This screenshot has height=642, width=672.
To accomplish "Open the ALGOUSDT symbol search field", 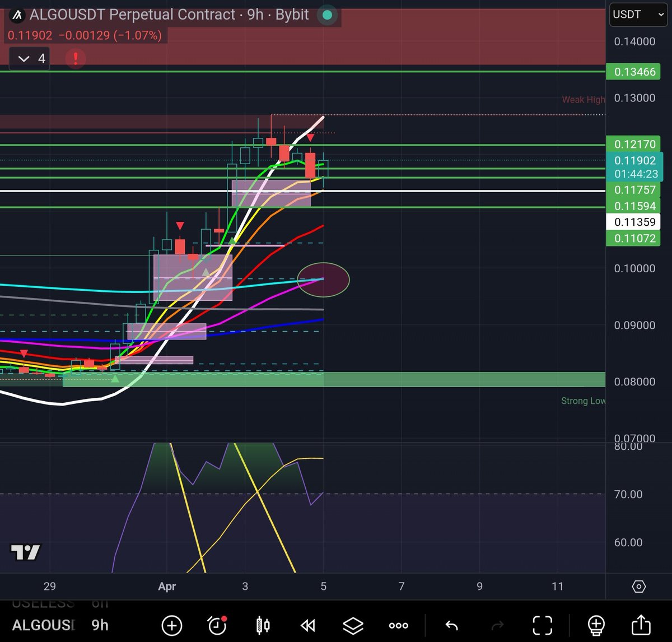I will [x=44, y=625].
